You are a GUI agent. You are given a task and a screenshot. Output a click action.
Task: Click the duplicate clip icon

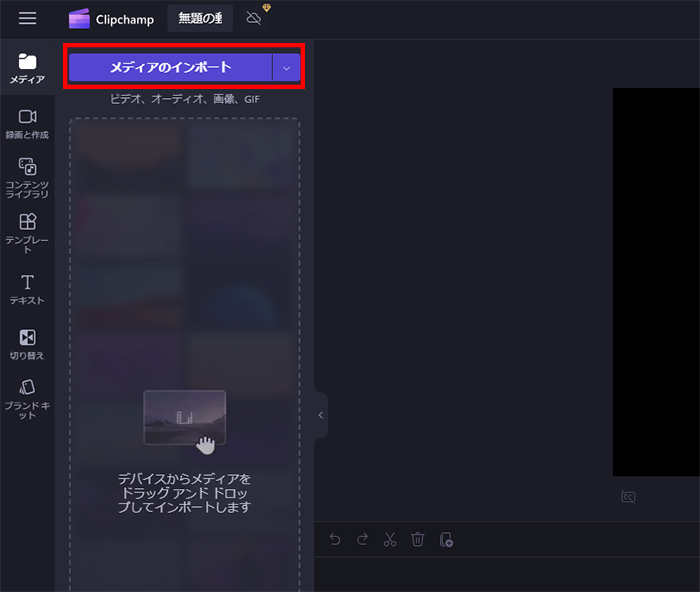point(446,539)
